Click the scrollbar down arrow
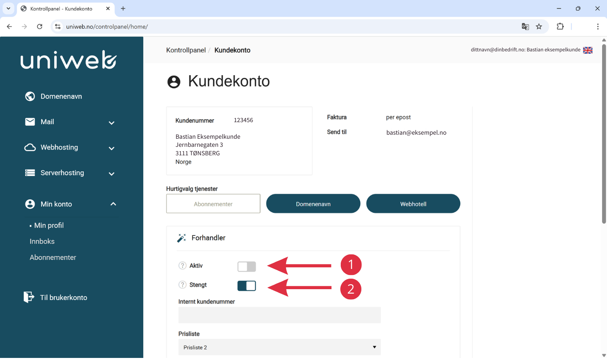The height and width of the screenshot is (364, 607). 604,356
